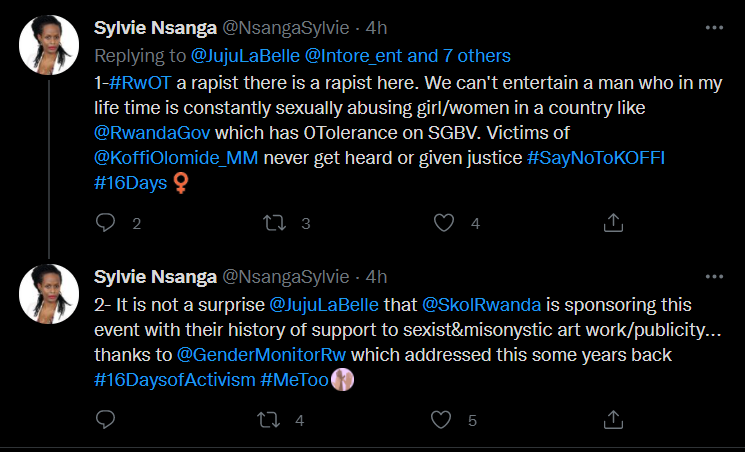745x452 pixels.
Task: Open the @KoffiOlomide_MM mention
Action: click(x=173, y=160)
